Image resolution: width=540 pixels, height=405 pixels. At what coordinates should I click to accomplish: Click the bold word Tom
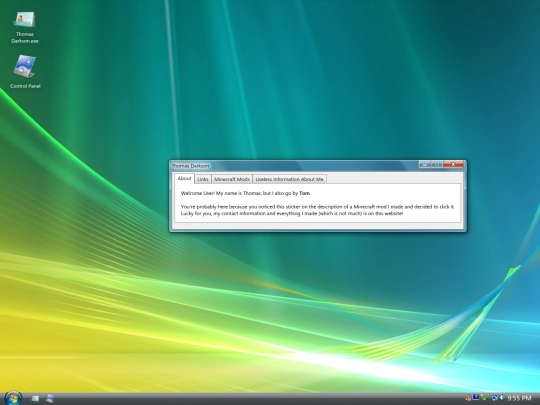tap(304, 193)
